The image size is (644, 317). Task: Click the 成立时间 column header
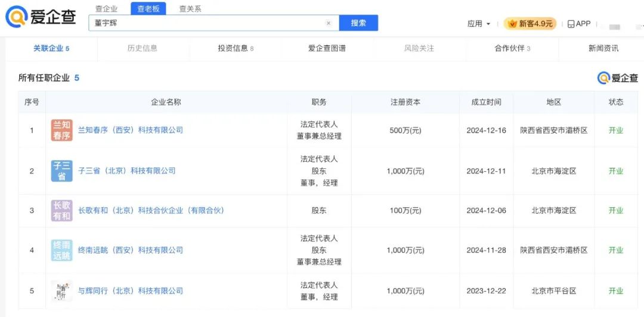click(x=487, y=102)
